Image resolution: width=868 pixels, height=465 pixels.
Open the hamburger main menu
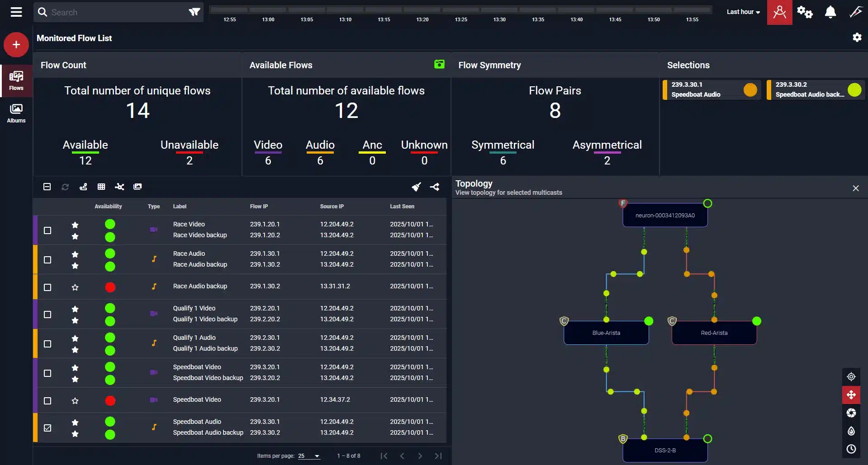(x=16, y=12)
